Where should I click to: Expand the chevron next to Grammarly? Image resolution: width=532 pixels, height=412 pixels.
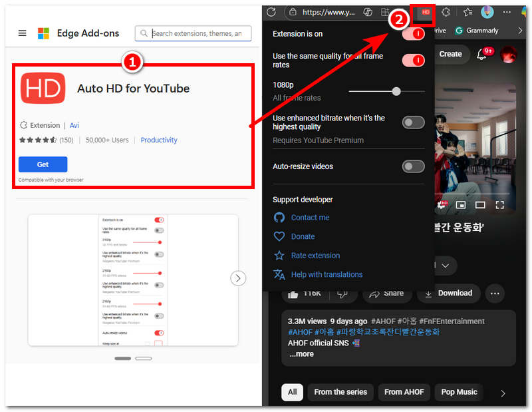coord(520,30)
